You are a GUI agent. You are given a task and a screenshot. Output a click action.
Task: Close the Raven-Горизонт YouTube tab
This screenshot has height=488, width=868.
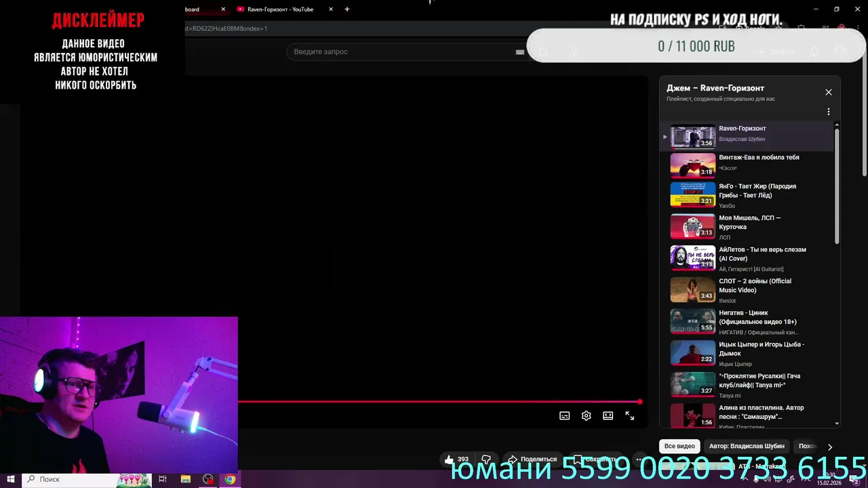click(331, 9)
